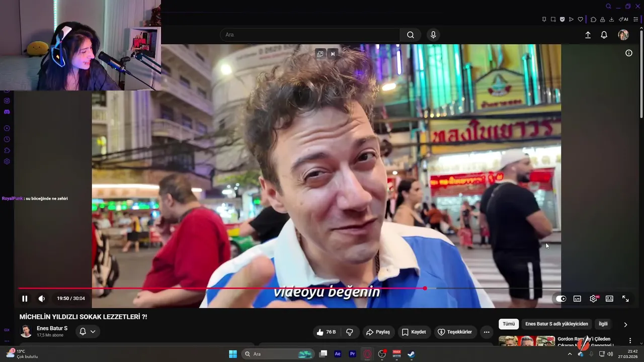Image resolution: width=644 pixels, height=362 pixels.
Task: Click the video title MİCHELİN YILDIZLI SOKAK LEZZETLERİ
Action: click(x=83, y=317)
